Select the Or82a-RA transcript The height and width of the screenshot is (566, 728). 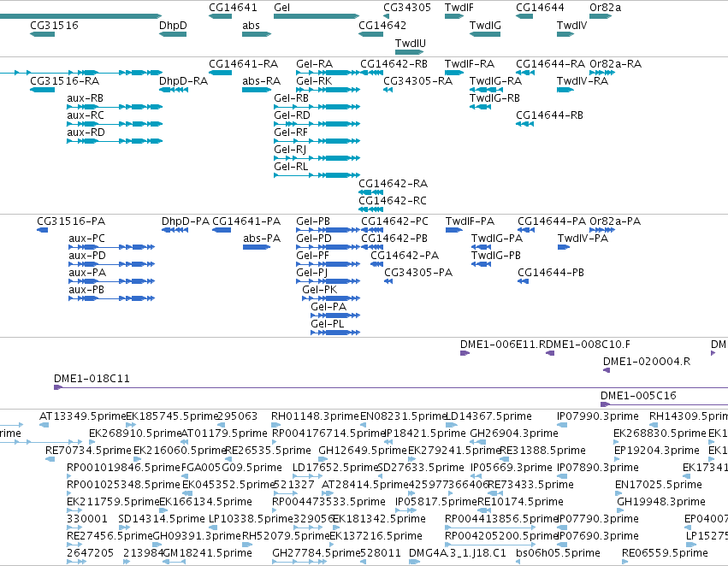[x=602, y=73]
